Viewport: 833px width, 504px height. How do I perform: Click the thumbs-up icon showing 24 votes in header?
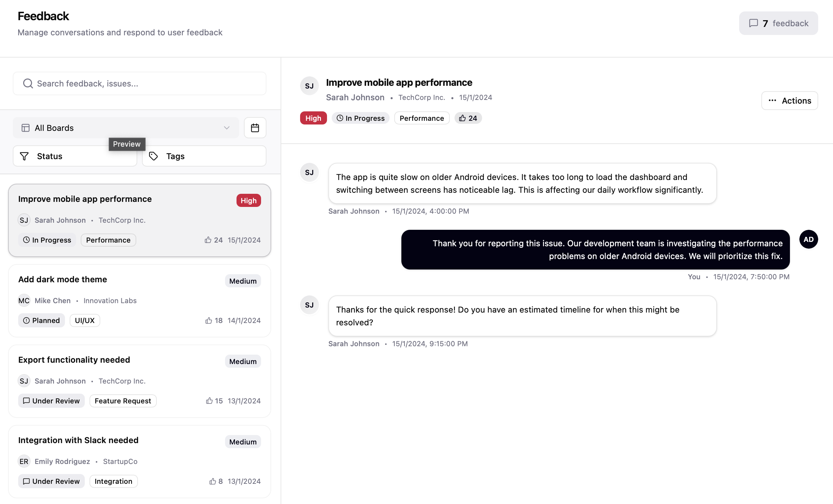coord(463,118)
